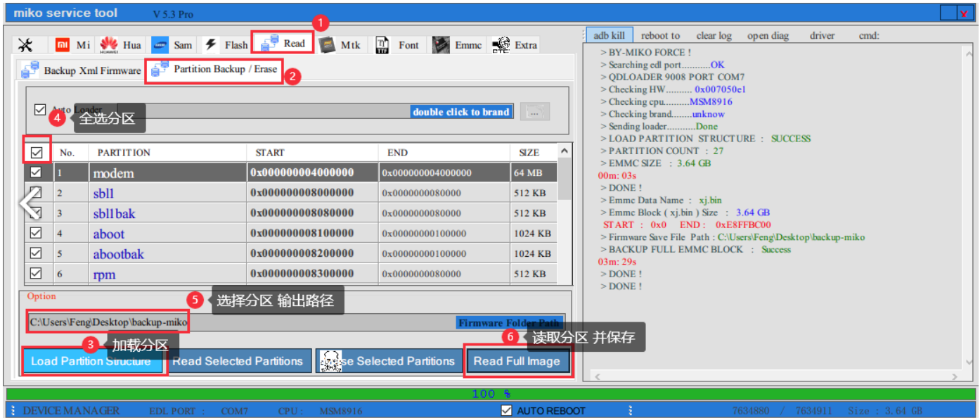Uncheck the rpm partition checkbox

pyautogui.click(x=36, y=274)
